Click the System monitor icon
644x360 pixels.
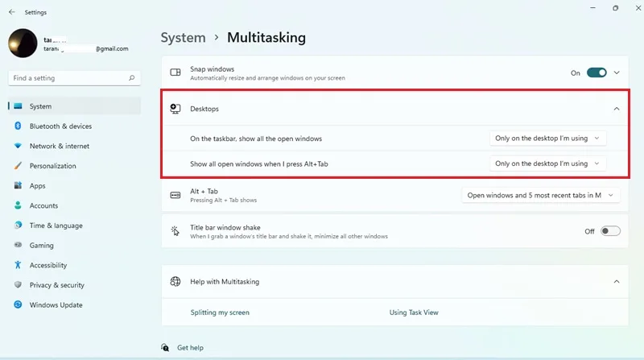[18, 106]
